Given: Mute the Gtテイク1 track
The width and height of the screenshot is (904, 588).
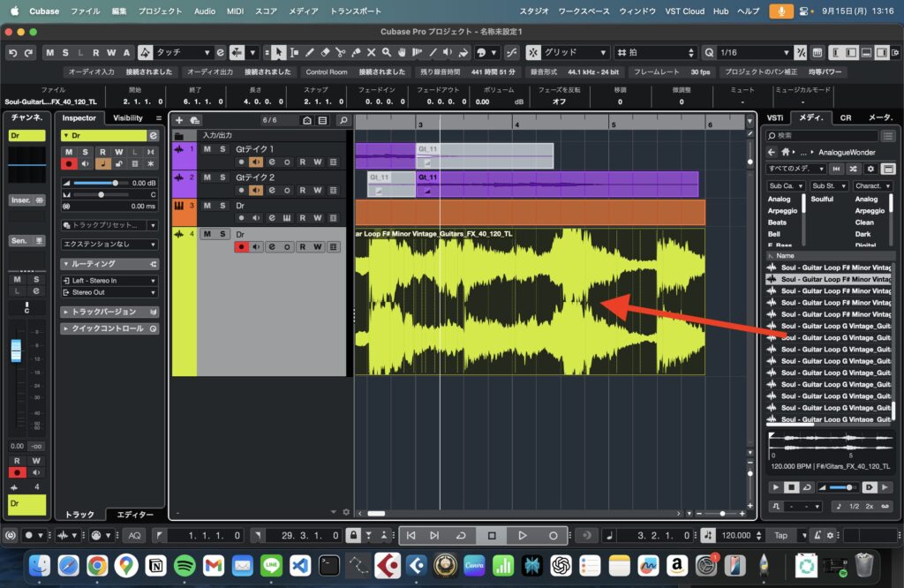Looking at the screenshot, I should [207, 149].
